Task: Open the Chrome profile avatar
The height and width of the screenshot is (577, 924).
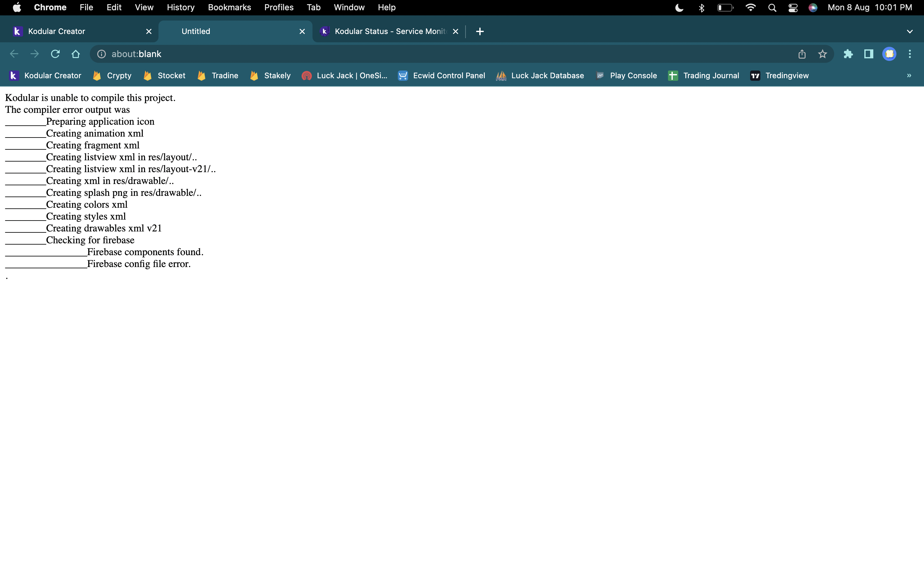Action: (889, 54)
